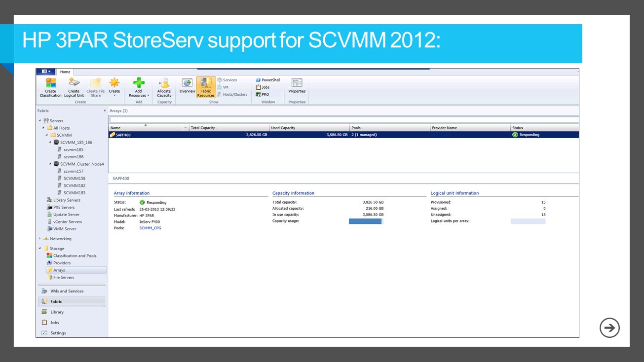Viewport: 644px width, 362px height.
Task: Switch to VMs and Services workspace
Action: pyautogui.click(x=72, y=291)
